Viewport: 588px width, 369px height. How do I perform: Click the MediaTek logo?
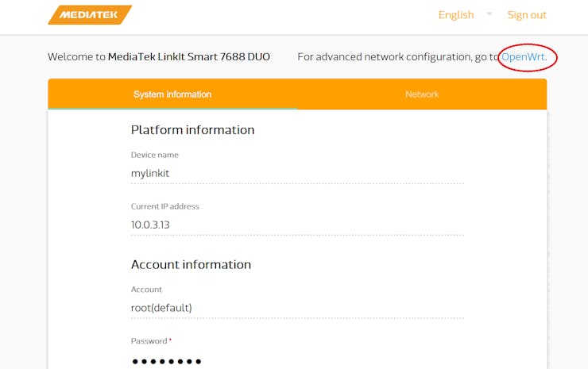tap(90, 14)
